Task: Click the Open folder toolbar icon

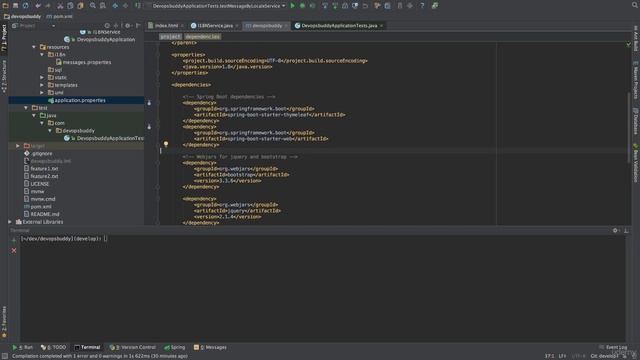Action: pyautogui.click(x=5, y=6)
